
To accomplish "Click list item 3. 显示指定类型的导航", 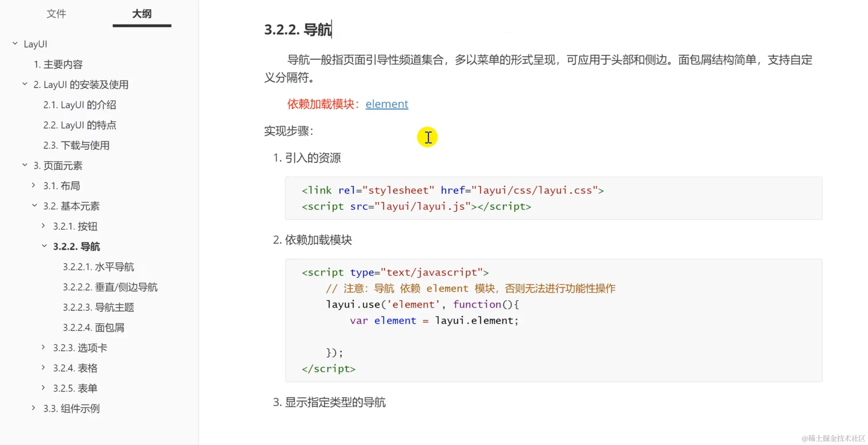I will point(329,402).
